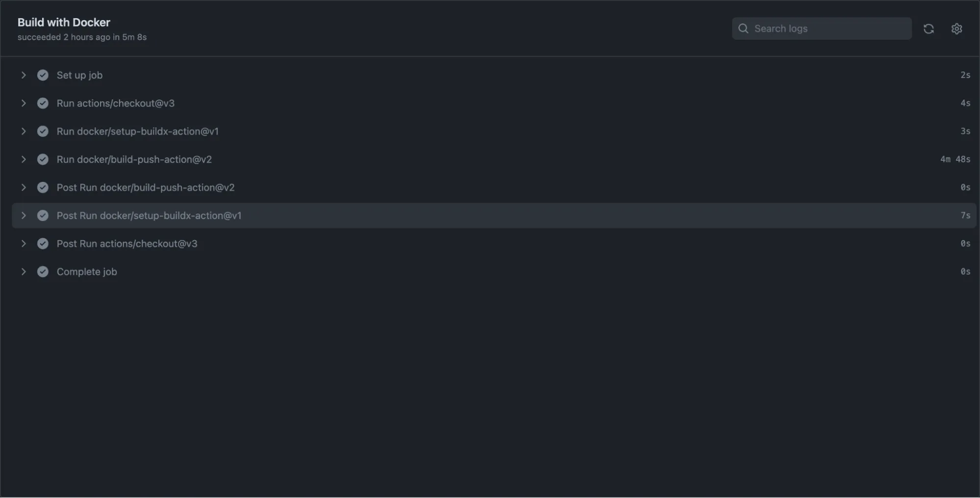Expand the Set up job step
Image resolution: width=980 pixels, height=498 pixels.
pyautogui.click(x=24, y=75)
